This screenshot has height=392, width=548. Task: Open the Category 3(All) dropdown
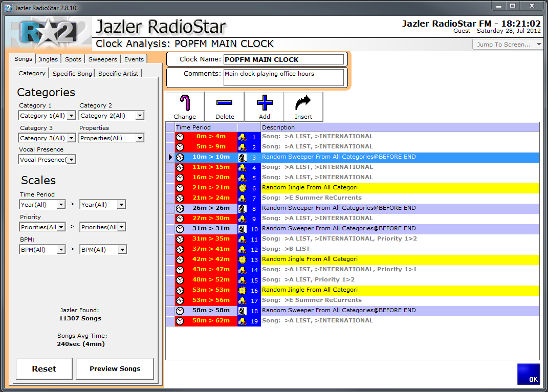click(x=71, y=138)
